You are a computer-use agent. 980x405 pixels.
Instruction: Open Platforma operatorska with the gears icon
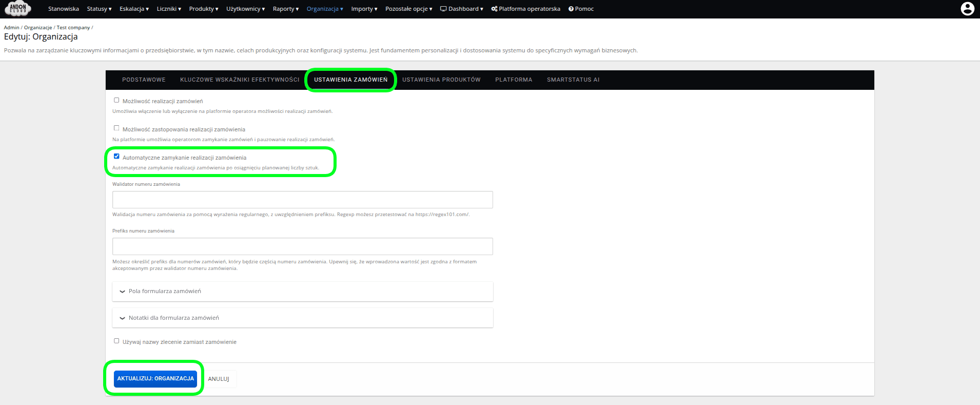pos(525,9)
